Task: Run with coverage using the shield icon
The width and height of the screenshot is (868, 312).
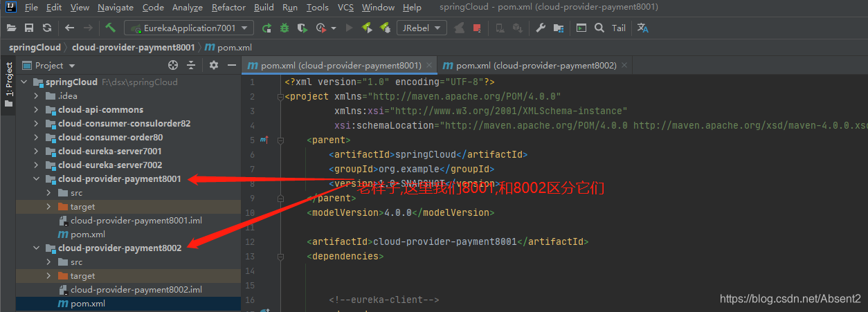Action: pyautogui.click(x=302, y=28)
